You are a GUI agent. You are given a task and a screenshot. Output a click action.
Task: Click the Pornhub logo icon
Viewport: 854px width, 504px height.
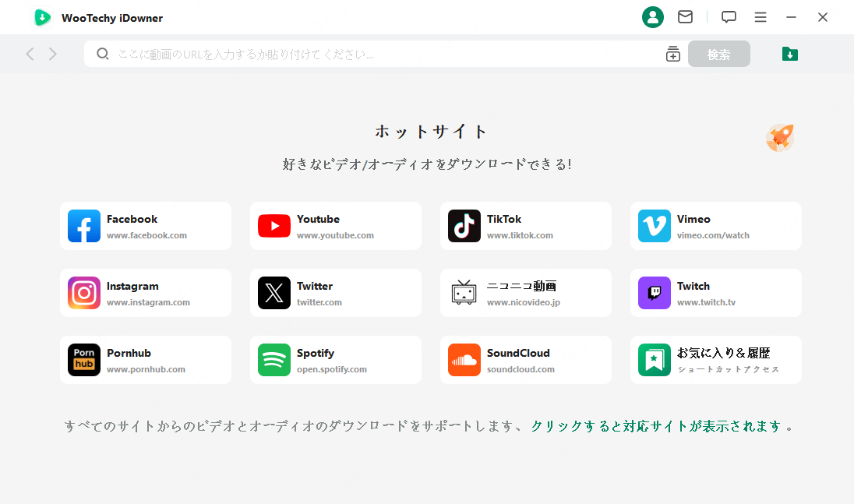coord(84,360)
